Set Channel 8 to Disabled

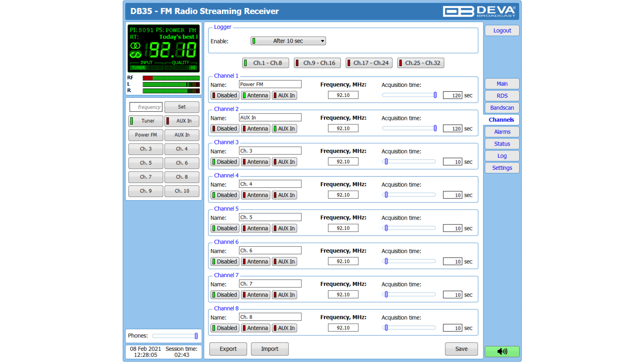tap(225, 328)
